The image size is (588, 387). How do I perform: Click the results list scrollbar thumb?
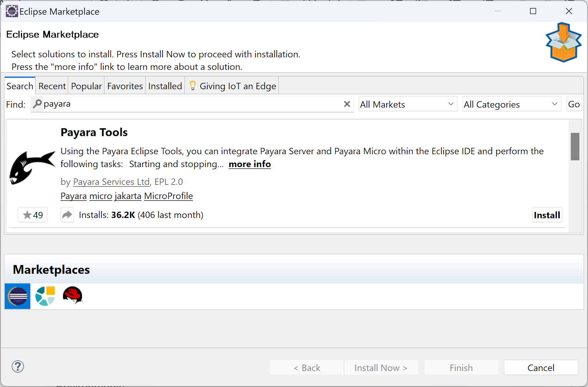575,147
